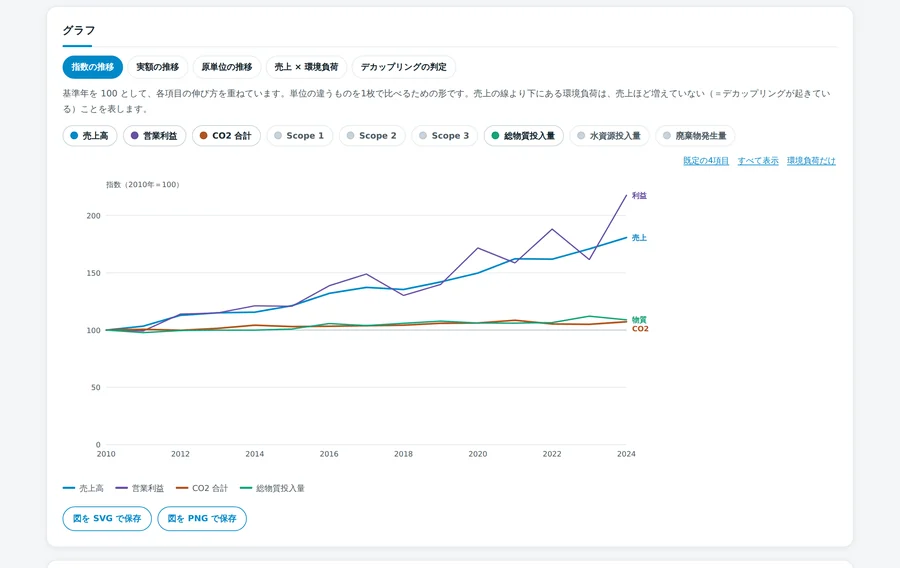The image size is (900, 568).
Task: Disable the CO2 合計 series chip
Action: [x=226, y=136]
